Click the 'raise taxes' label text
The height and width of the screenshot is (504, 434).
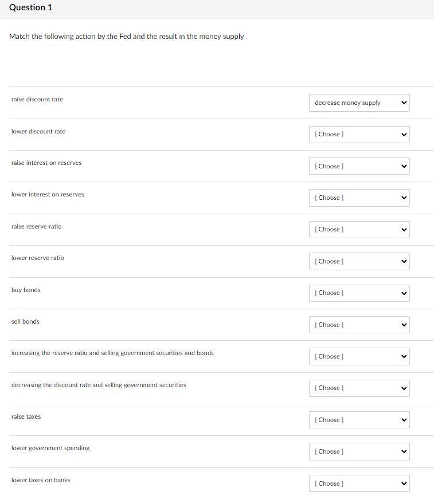point(26,417)
